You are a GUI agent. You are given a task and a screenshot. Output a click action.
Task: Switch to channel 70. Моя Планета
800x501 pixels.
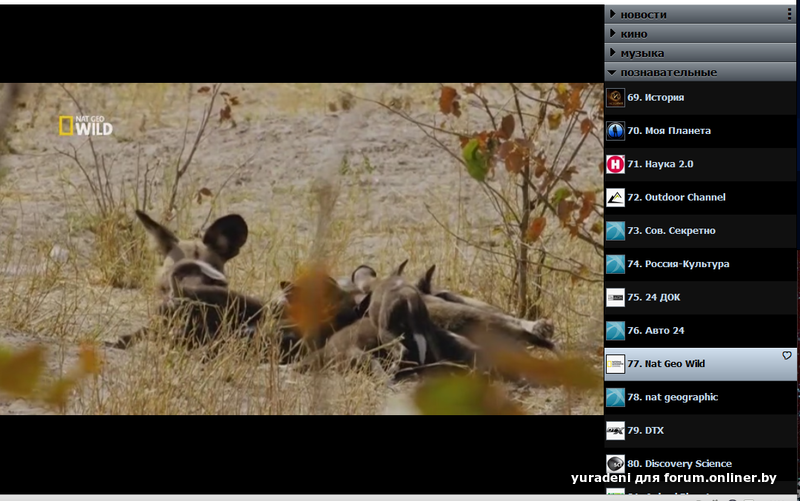(700, 131)
